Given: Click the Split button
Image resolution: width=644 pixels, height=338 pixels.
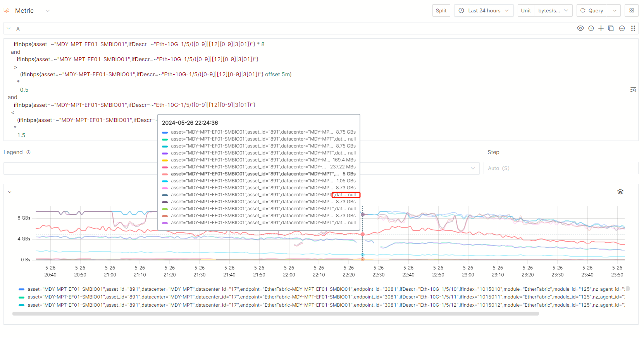Looking at the screenshot, I should tap(441, 10).
